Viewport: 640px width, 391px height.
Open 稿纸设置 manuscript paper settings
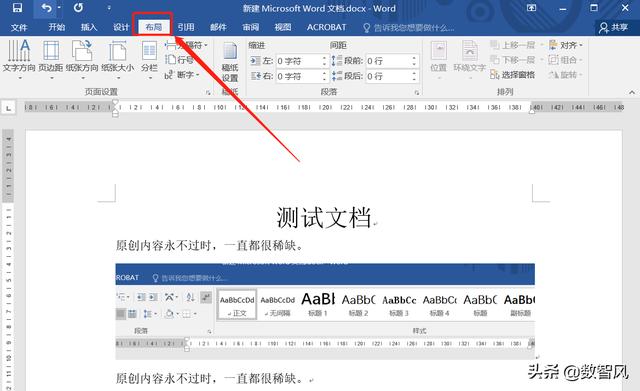coord(230,62)
